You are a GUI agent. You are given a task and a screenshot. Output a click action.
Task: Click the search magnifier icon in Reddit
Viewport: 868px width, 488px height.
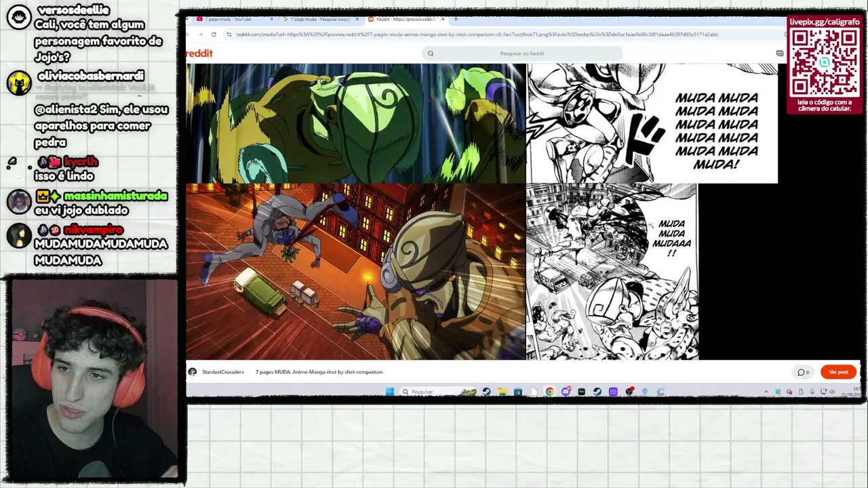(x=431, y=54)
